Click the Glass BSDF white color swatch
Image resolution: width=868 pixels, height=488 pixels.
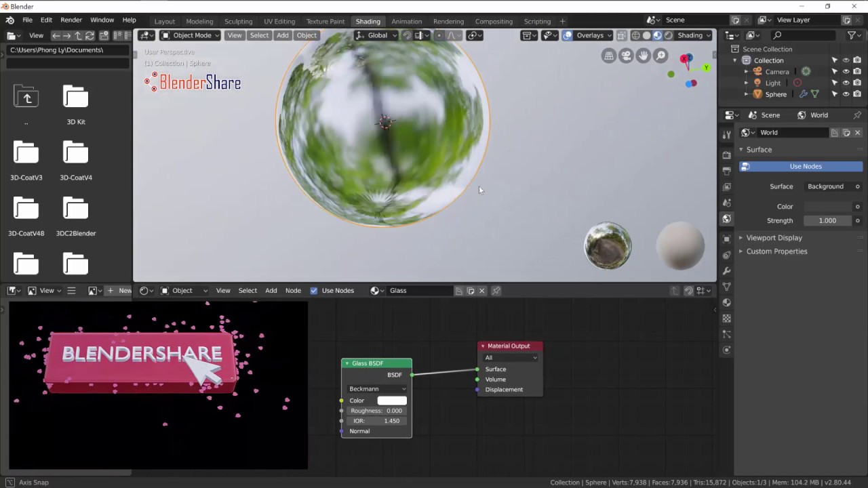[392, 401]
